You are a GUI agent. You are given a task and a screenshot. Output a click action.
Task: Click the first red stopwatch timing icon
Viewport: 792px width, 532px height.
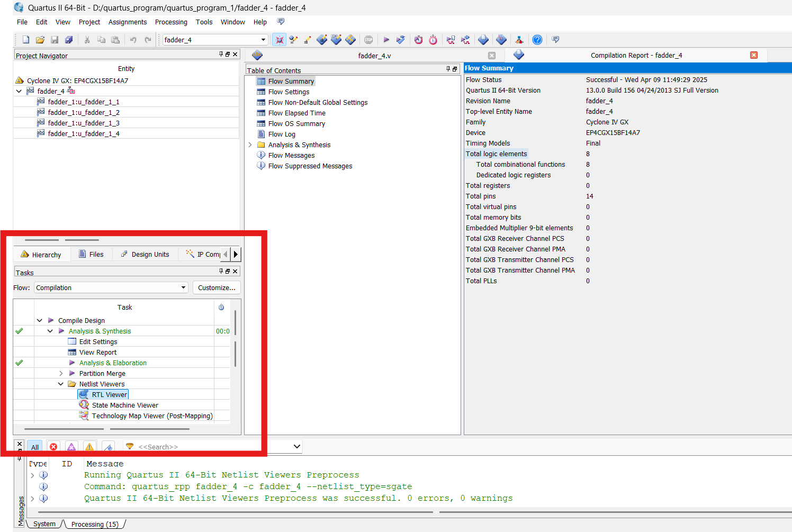coord(419,40)
